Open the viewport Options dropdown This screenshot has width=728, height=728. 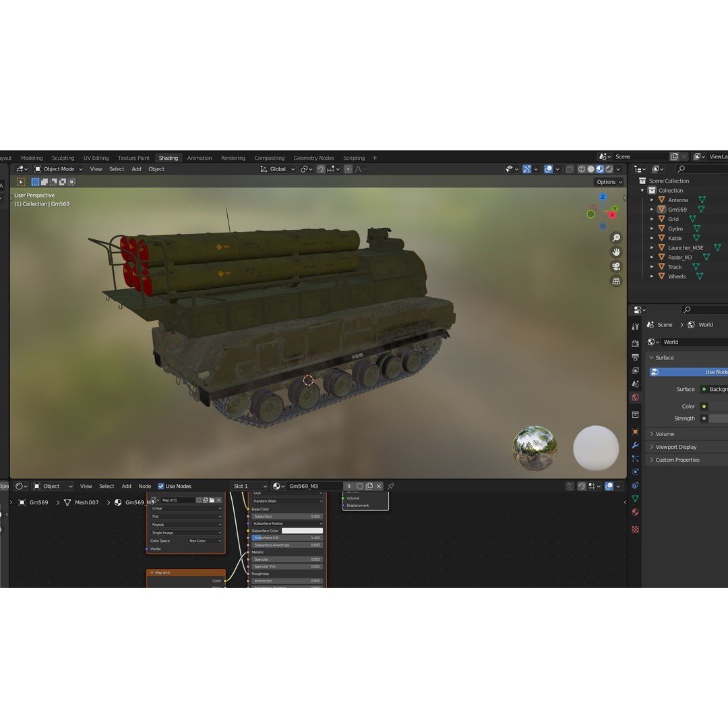(x=609, y=182)
